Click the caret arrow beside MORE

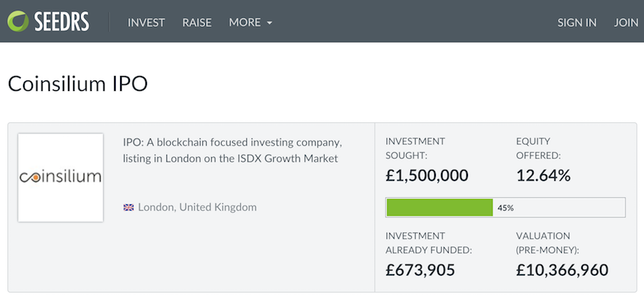(x=269, y=23)
